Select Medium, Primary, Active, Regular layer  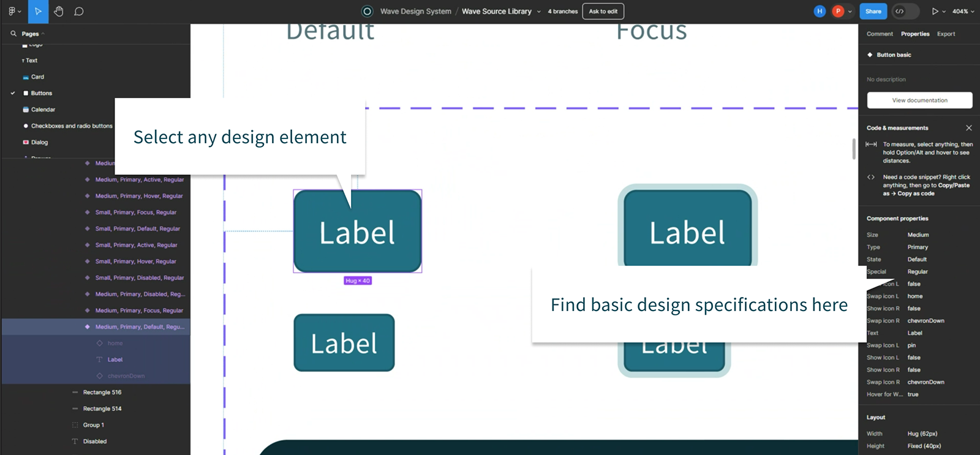(x=139, y=180)
